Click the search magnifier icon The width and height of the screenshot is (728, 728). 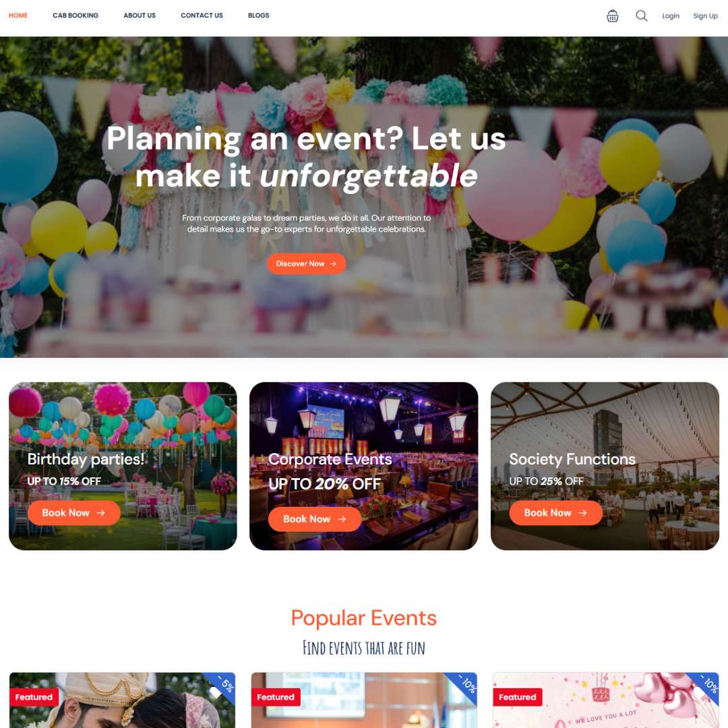pos(641,16)
